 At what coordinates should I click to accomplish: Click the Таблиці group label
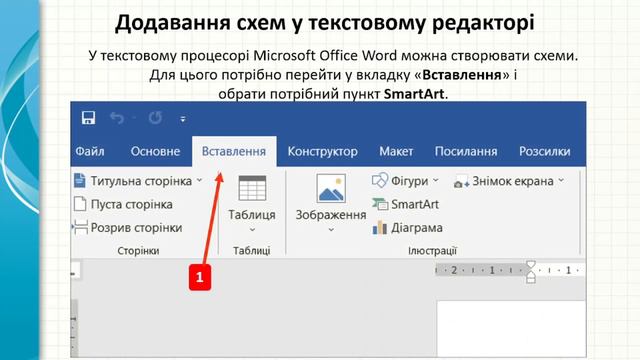click(x=252, y=251)
